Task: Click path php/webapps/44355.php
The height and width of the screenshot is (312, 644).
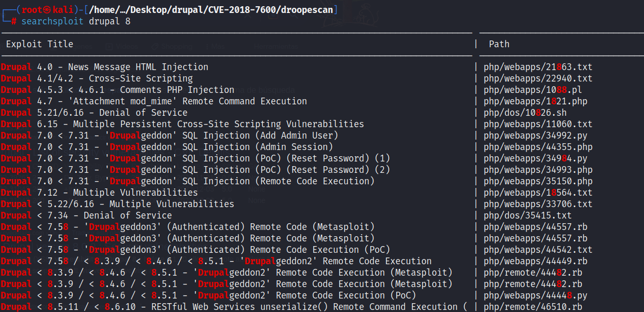Action: [538, 147]
